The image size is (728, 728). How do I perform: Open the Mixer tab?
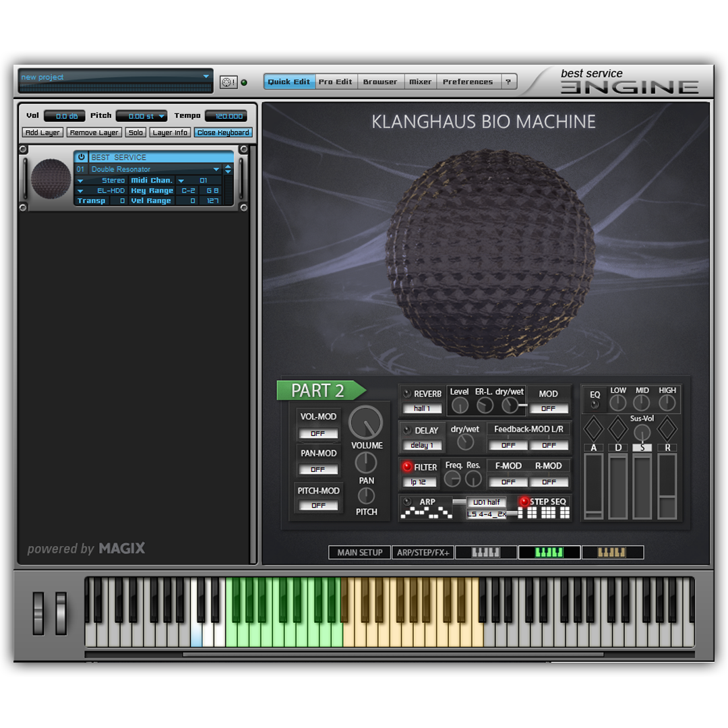point(420,82)
